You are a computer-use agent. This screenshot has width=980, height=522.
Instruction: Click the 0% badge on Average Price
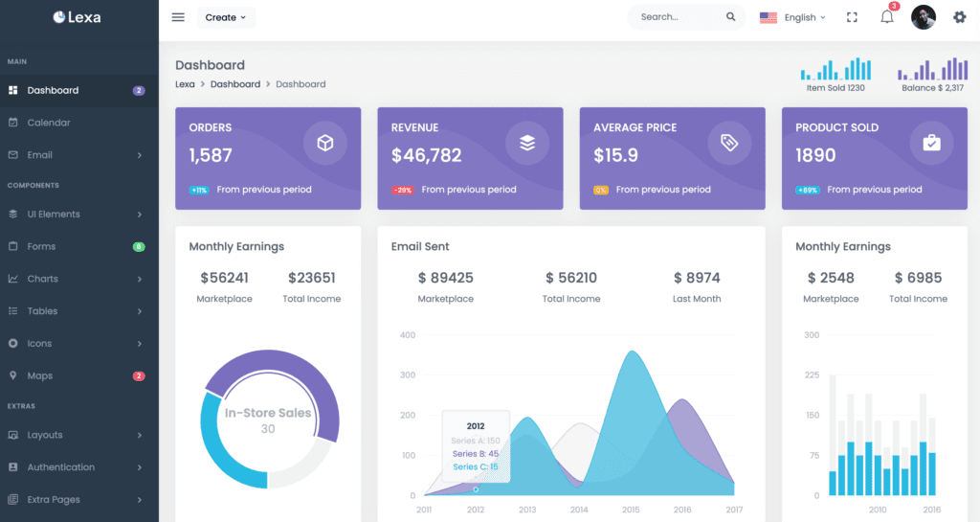pyautogui.click(x=601, y=190)
